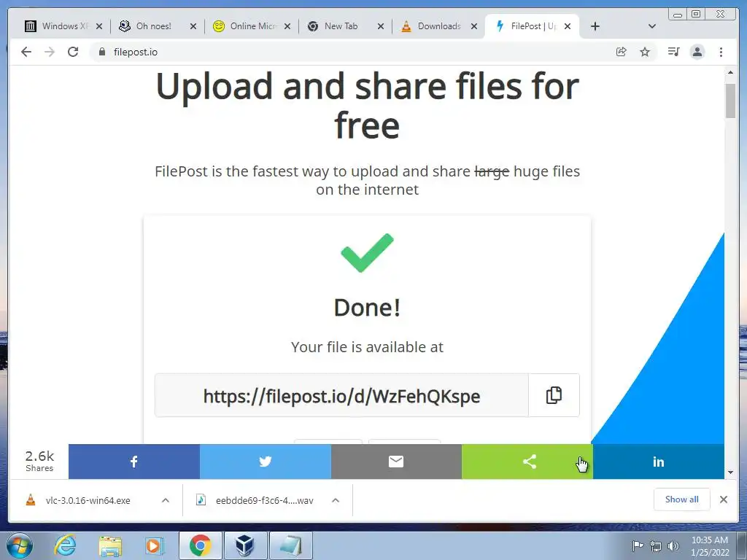Click the scrollbar up arrow
Screen dimensions: 747x560
(x=730, y=73)
